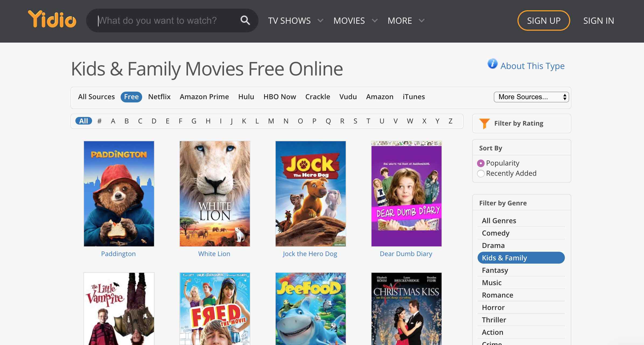Screen dimensions: 644x345
Task: Filter by Romance genre
Action: point(521,295)
